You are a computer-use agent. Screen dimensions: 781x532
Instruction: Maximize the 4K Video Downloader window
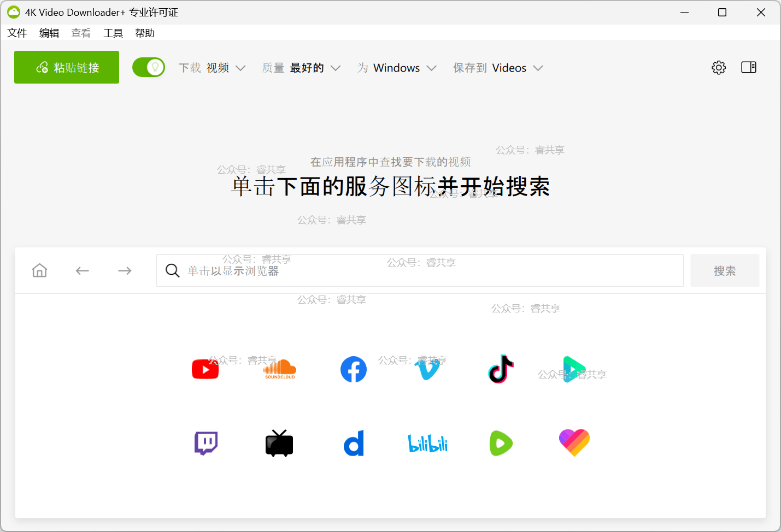tap(722, 12)
